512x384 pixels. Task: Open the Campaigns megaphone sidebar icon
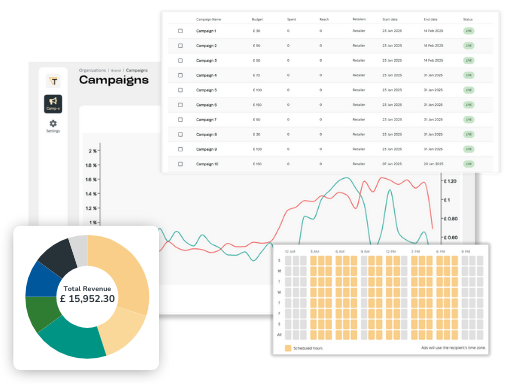click(x=53, y=104)
